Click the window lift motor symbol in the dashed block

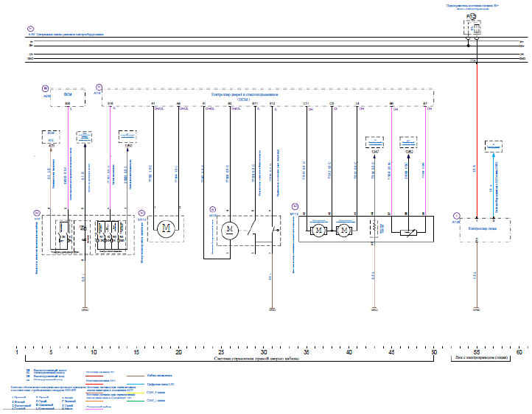click(167, 228)
